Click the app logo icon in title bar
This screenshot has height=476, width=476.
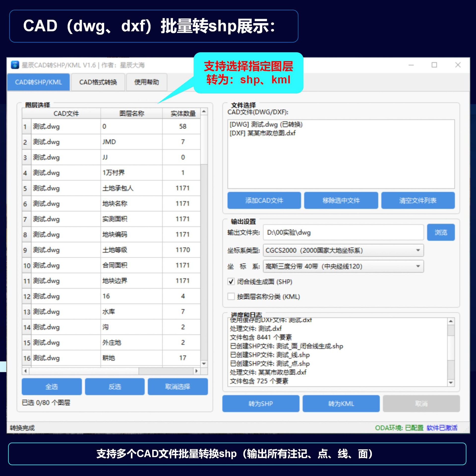click(15, 65)
